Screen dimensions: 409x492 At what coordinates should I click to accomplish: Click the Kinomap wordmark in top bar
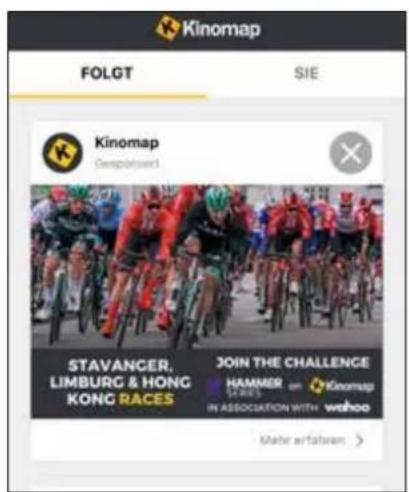(x=221, y=29)
